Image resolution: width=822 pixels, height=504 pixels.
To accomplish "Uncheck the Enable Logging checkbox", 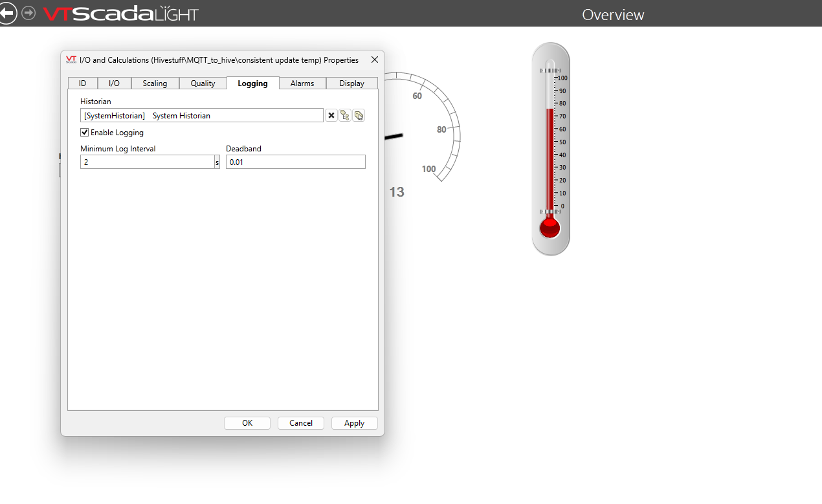I will tap(85, 133).
